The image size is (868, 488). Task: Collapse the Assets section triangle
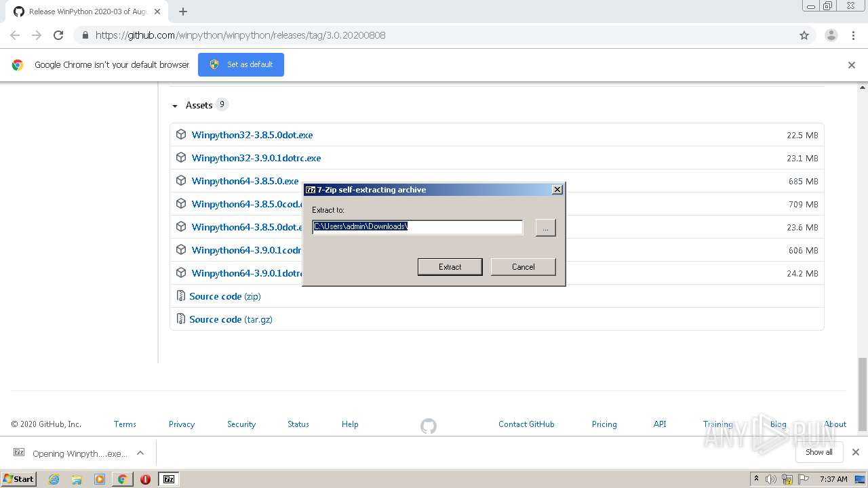click(x=174, y=106)
